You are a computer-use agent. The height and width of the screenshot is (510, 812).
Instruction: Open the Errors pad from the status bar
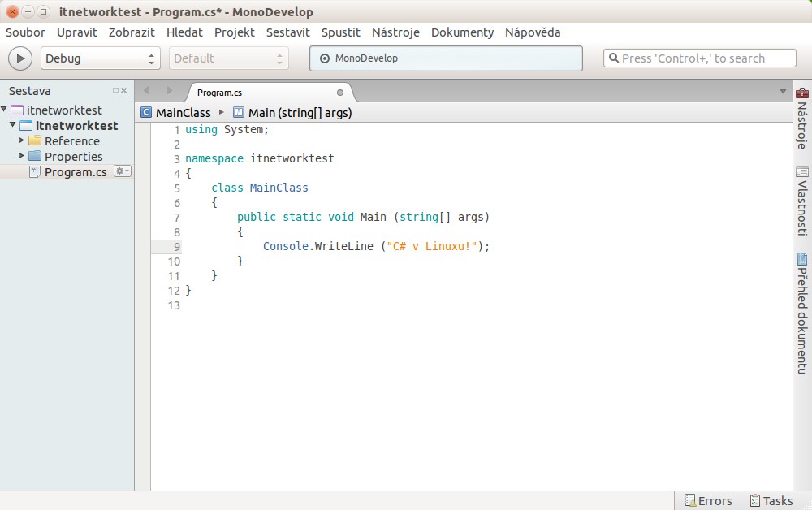[707, 500]
